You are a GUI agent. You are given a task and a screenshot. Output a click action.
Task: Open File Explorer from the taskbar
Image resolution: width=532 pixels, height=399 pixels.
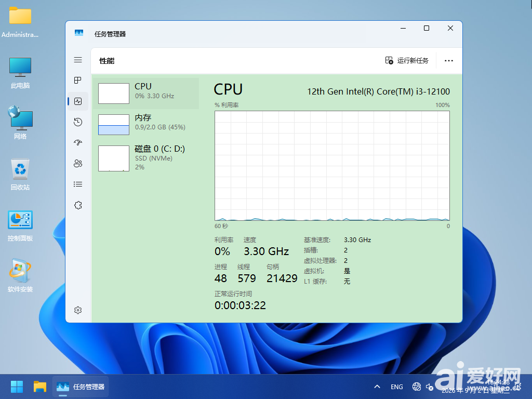[x=39, y=387]
